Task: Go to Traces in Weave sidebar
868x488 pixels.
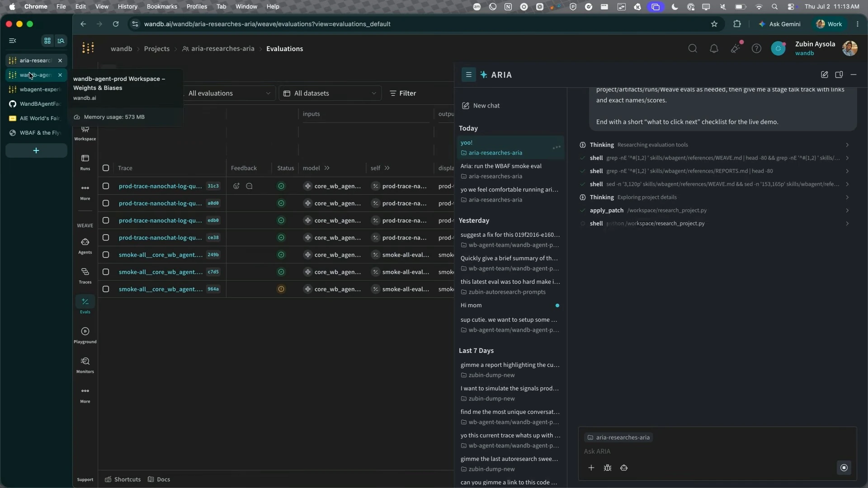Action: pos(85,276)
